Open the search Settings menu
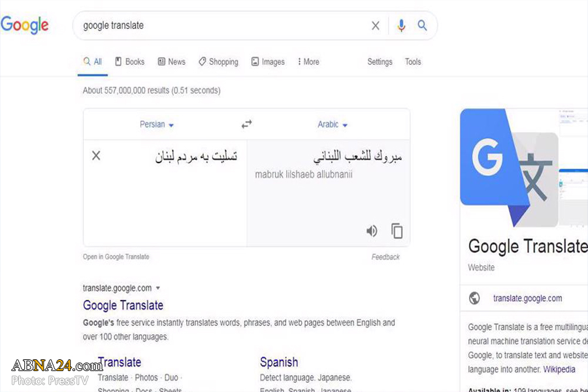This screenshot has height=392, width=588. pos(380,61)
